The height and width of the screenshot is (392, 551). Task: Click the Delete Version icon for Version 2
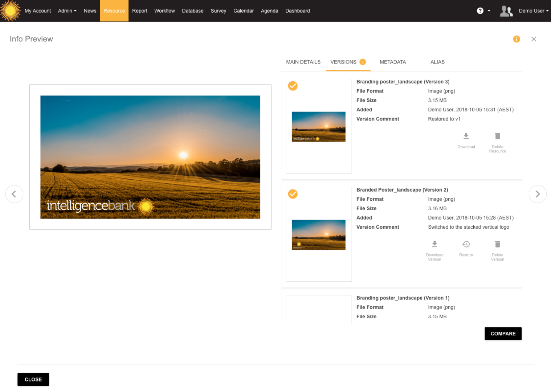tap(497, 244)
